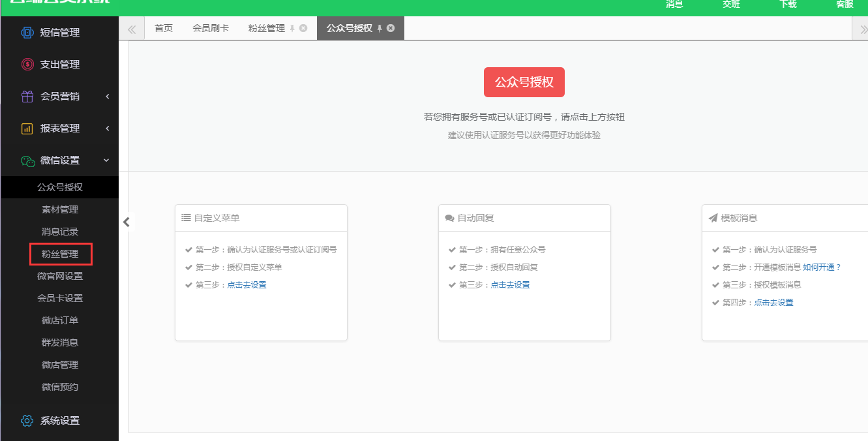Close the 粉丝管理 tab
Screen dimensions: 868x441
click(303, 28)
